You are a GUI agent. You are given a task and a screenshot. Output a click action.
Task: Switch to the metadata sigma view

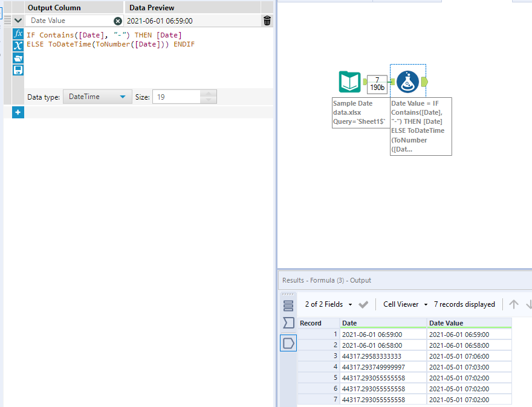[288, 323]
